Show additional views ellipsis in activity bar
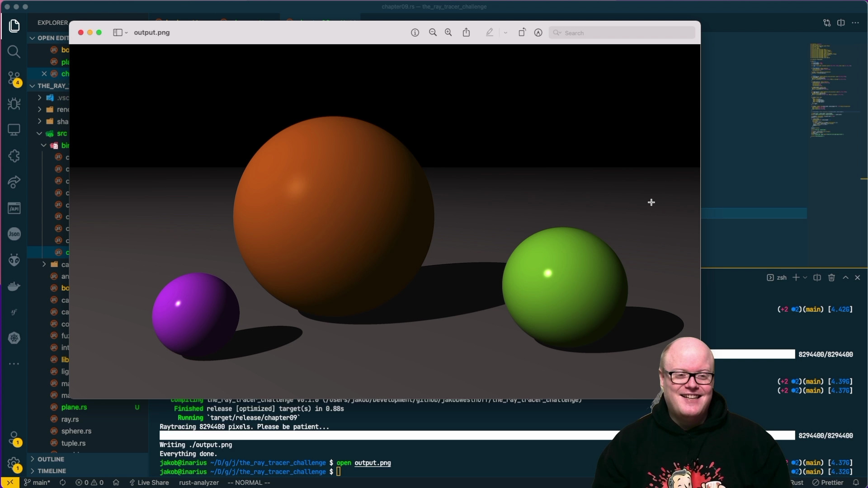Viewport: 868px width, 488px height. pyautogui.click(x=14, y=364)
